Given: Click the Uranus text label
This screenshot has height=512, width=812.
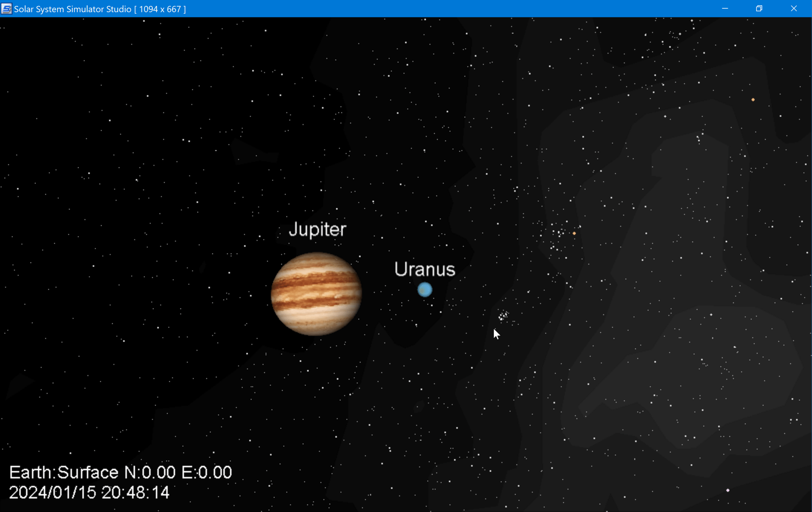Looking at the screenshot, I should click(x=425, y=269).
